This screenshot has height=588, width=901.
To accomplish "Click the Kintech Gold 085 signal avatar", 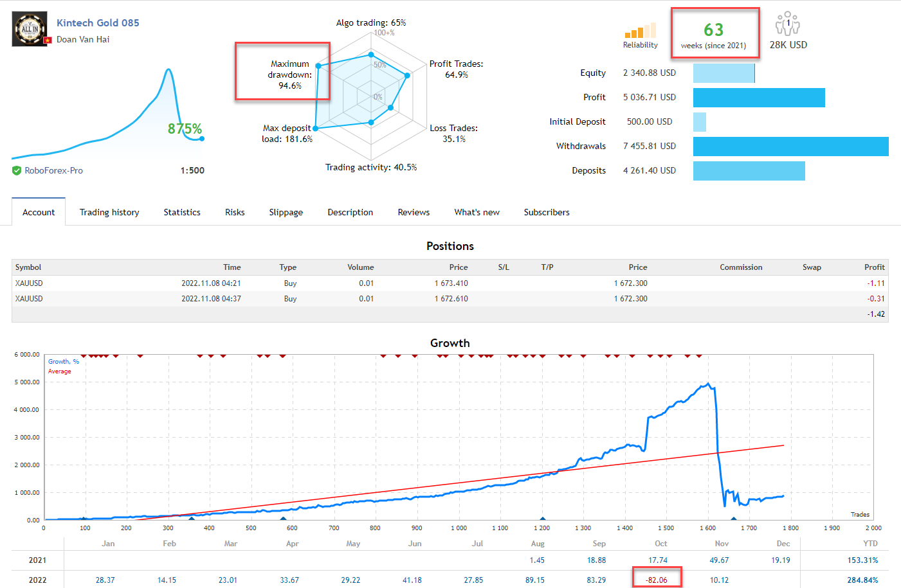I will tap(30, 29).
